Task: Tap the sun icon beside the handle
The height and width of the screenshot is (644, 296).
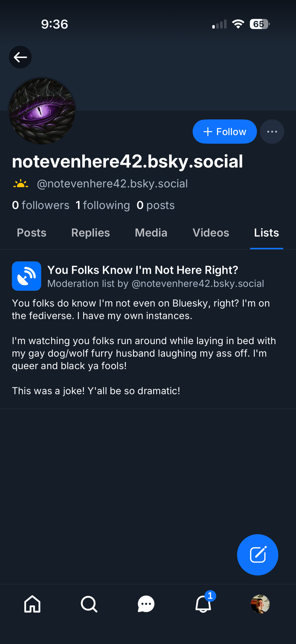Action: [x=21, y=184]
